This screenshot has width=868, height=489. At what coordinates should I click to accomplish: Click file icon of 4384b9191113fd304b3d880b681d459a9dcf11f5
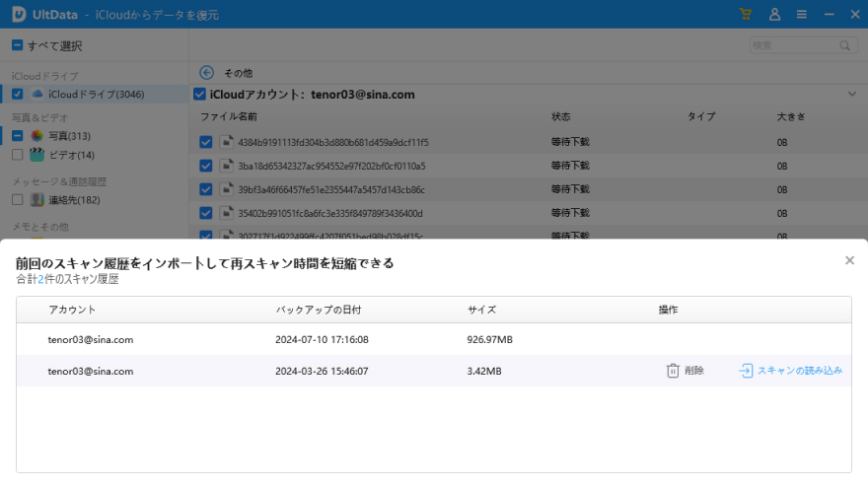point(226,142)
